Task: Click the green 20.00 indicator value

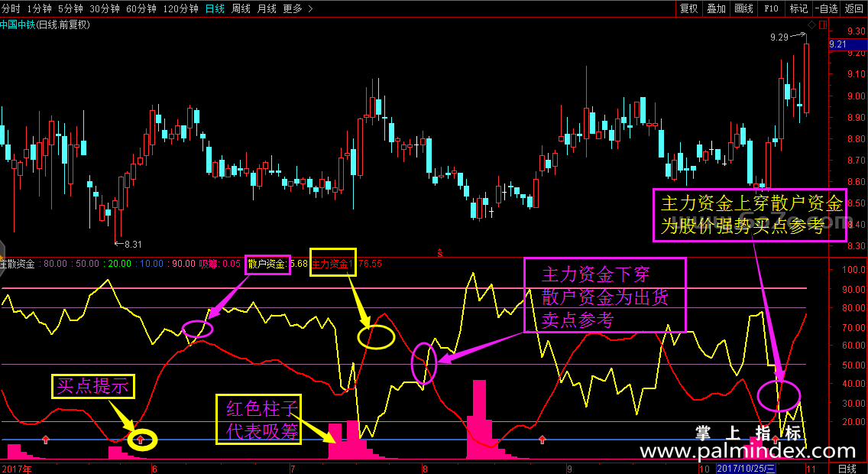Action: pyautogui.click(x=119, y=264)
